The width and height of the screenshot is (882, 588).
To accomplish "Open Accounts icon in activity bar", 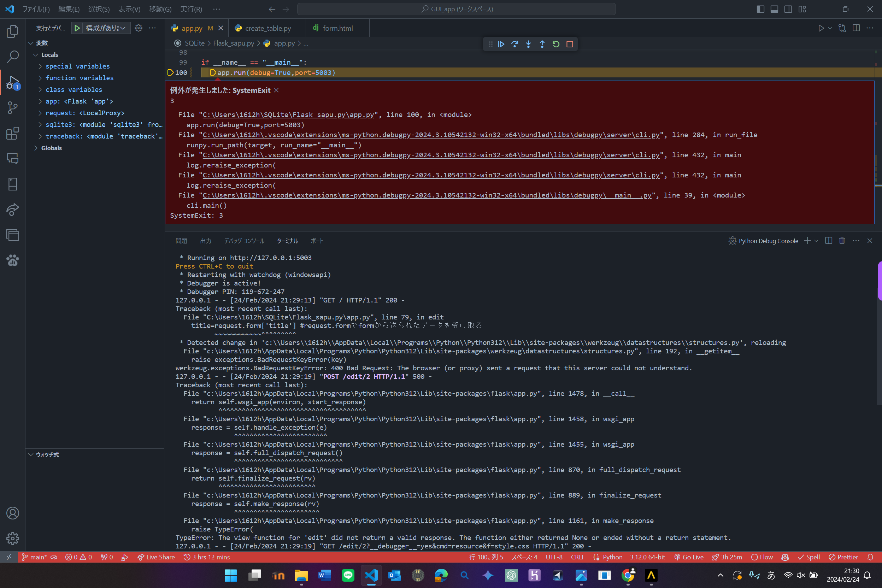I will click(12, 513).
